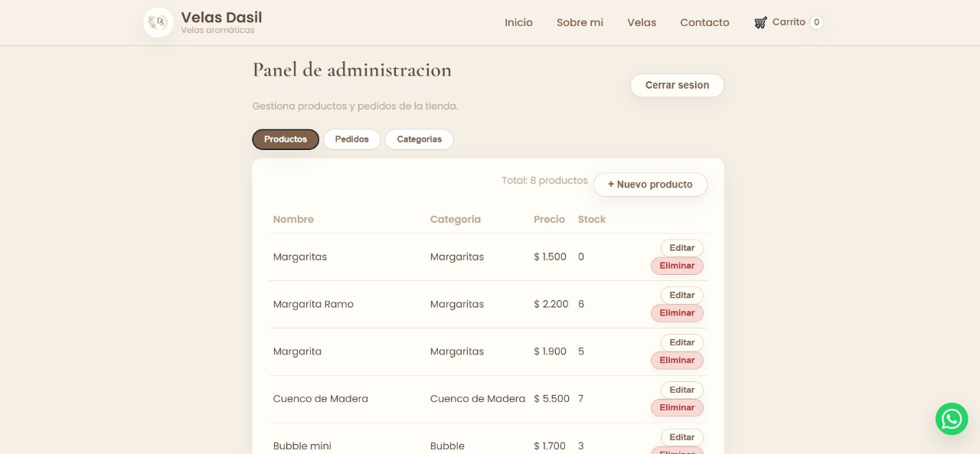Select the Productos tab
The image size is (980, 454).
coord(285,139)
